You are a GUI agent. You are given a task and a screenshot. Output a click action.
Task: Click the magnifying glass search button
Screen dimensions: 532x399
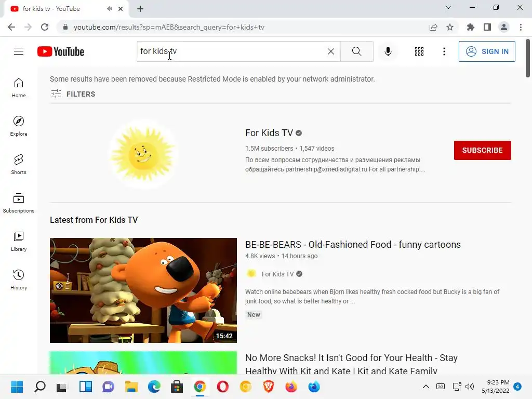click(356, 51)
